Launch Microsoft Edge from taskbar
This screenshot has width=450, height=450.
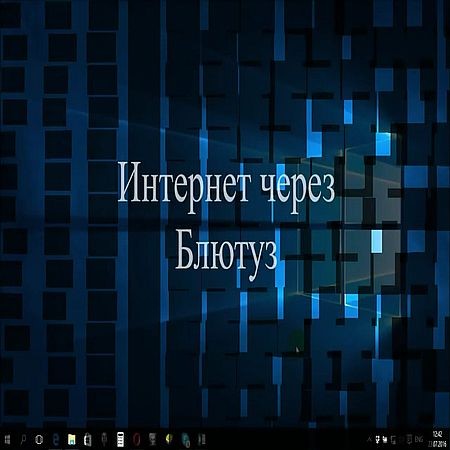click(x=56, y=440)
